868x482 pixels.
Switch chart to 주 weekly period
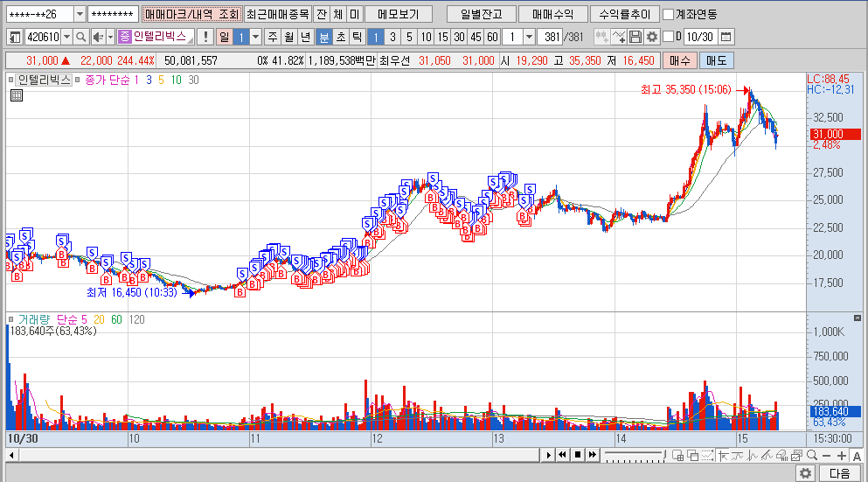[x=273, y=37]
